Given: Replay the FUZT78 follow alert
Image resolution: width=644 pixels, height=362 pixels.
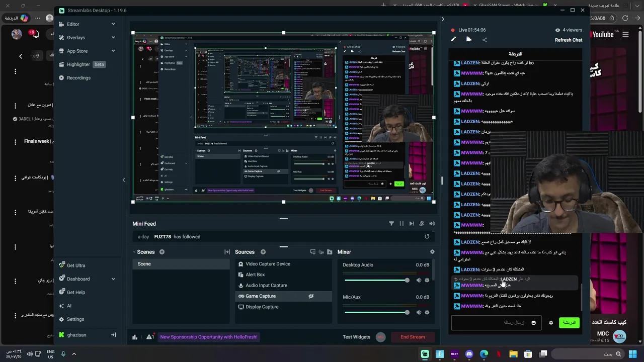Looking at the screenshot, I should (x=427, y=237).
